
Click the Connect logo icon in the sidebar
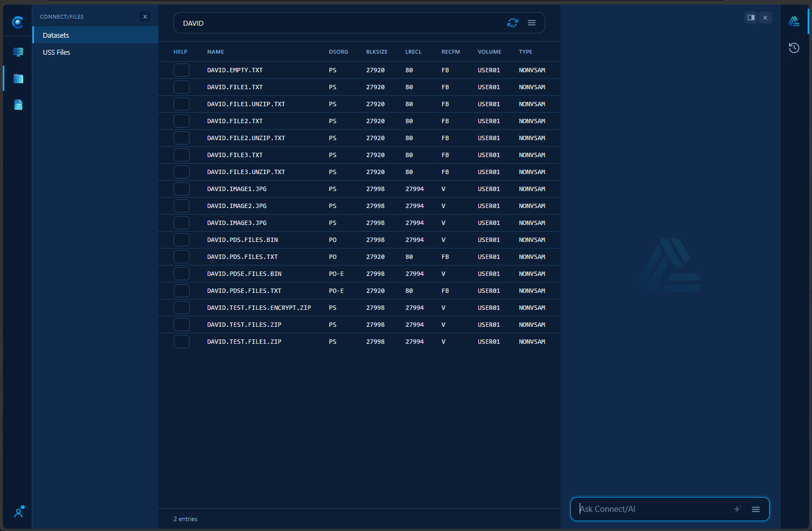18,22
